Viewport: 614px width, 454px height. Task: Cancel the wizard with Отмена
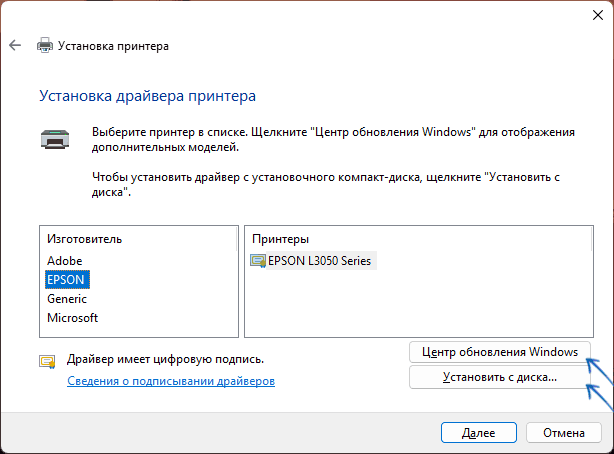click(563, 433)
